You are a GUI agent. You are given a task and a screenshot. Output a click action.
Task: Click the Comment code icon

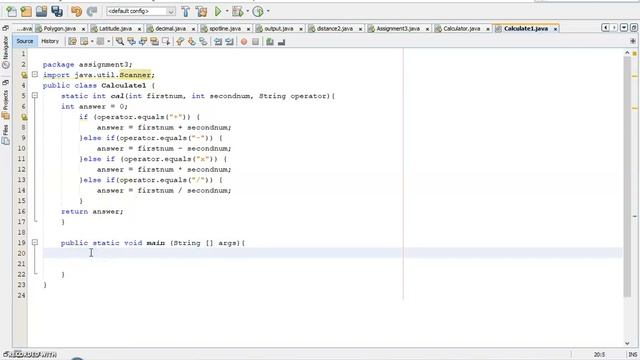point(270,42)
